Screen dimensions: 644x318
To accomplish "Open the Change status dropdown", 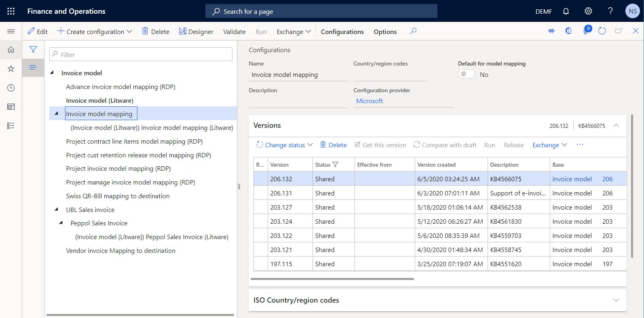I will click(285, 145).
